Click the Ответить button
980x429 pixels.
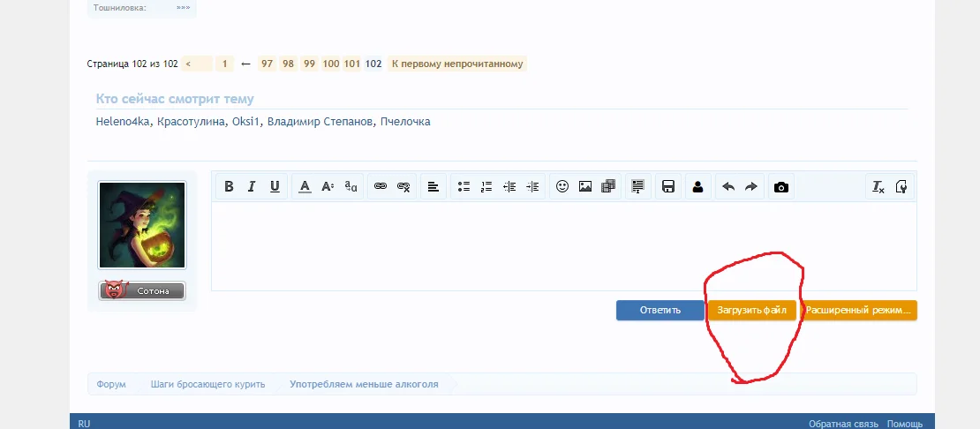point(660,311)
